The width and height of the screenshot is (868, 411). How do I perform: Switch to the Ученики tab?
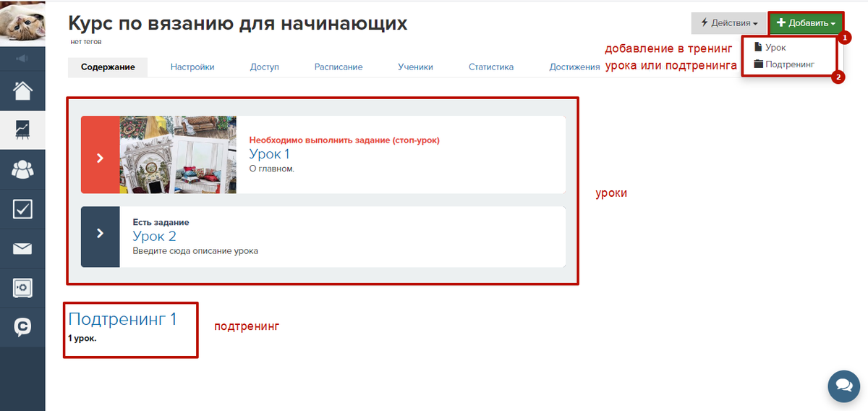pos(415,67)
